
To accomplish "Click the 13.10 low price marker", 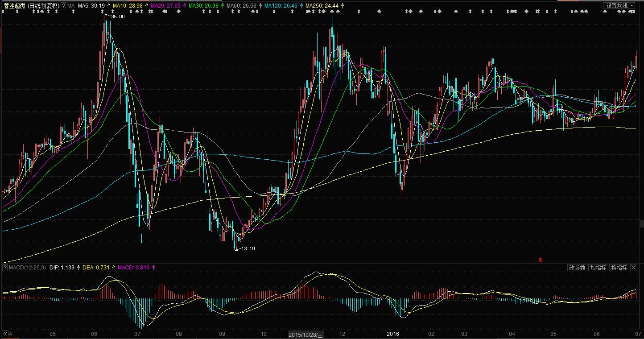I will pos(248,248).
